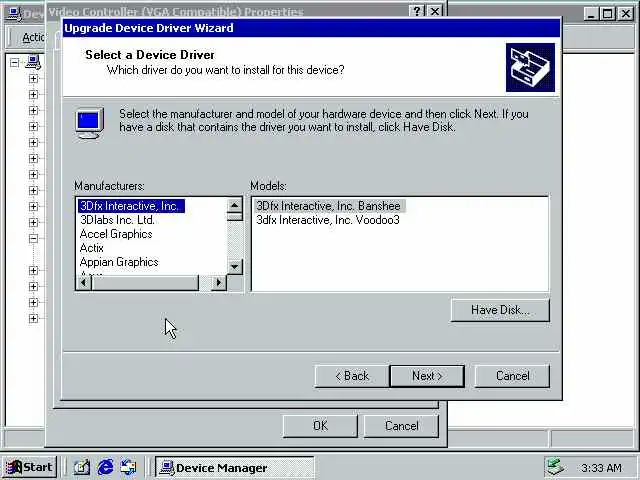Image resolution: width=640 pixels, height=480 pixels.
Task: Click the system tray hardware icon
Action: (555, 467)
